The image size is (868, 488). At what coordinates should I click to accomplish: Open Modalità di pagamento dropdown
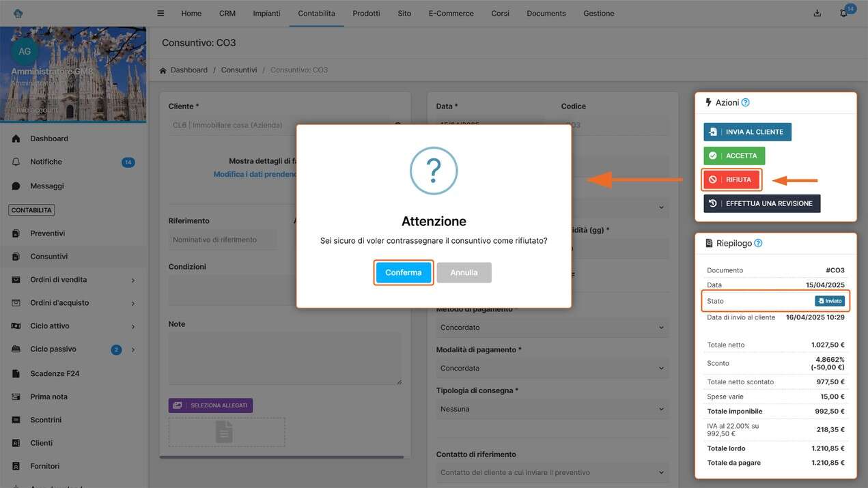point(552,368)
